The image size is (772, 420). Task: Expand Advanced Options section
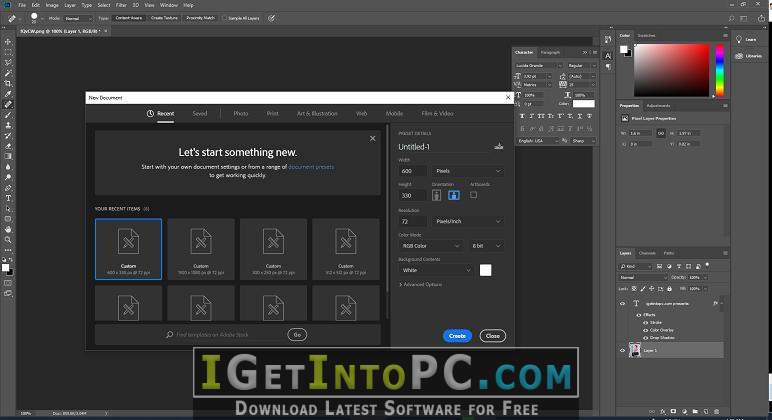pos(420,284)
